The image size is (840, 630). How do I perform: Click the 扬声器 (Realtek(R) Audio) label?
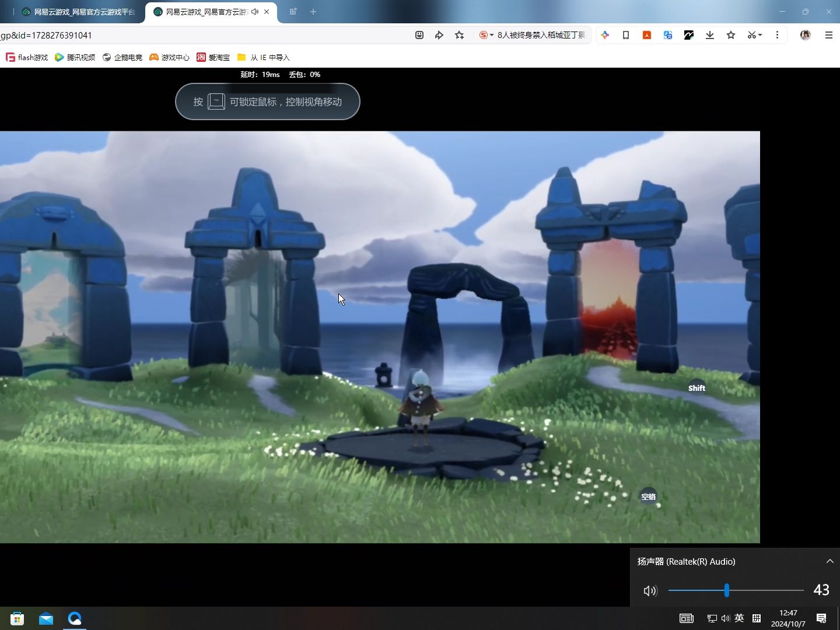tap(686, 561)
